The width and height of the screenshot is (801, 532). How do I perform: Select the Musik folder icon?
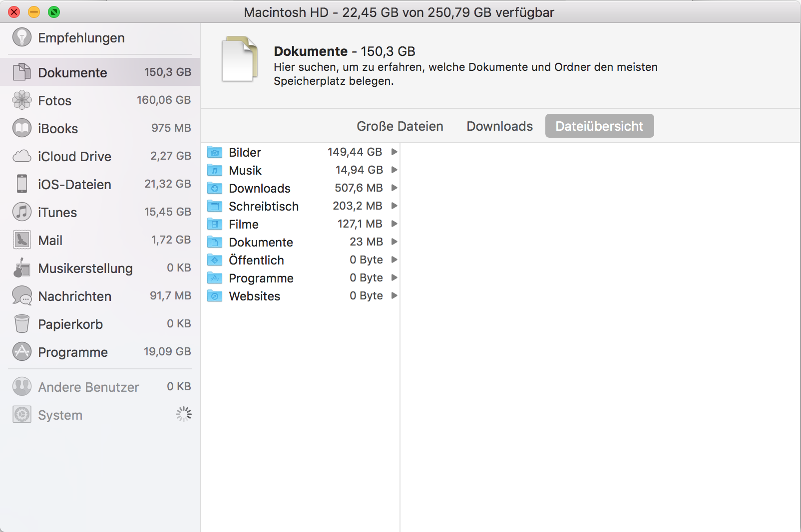(215, 170)
